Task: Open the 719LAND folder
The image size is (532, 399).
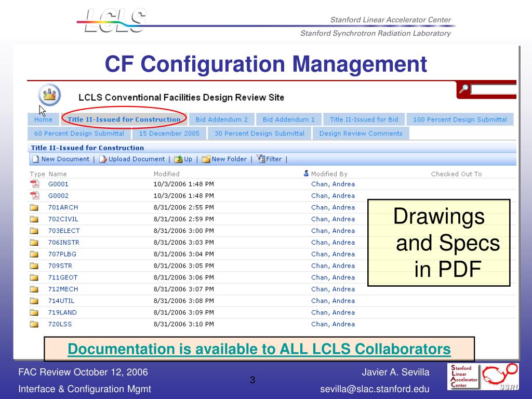Action: pos(62,312)
